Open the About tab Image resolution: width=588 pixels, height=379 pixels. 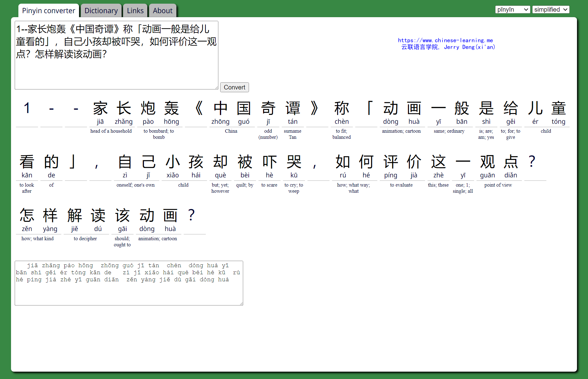[x=163, y=11]
